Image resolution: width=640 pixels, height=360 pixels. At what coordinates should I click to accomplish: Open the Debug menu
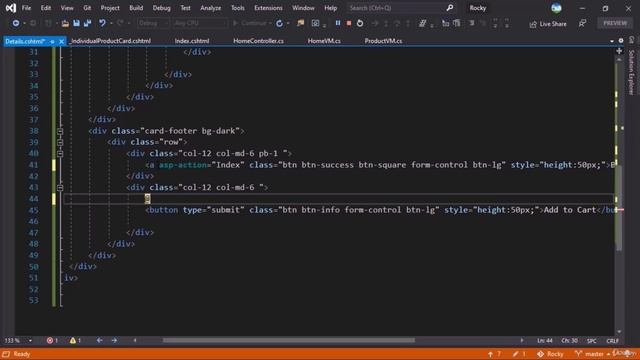click(x=161, y=8)
